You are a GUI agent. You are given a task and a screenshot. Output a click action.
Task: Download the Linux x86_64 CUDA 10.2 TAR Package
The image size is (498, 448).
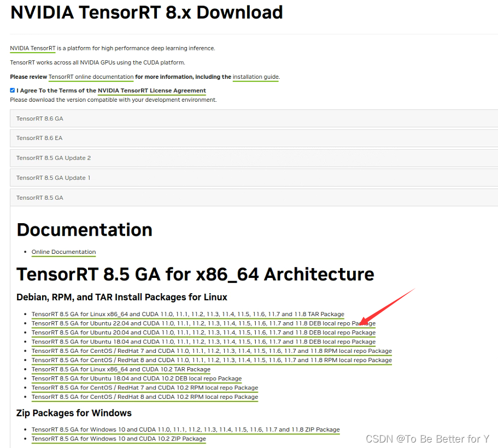[x=121, y=369]
